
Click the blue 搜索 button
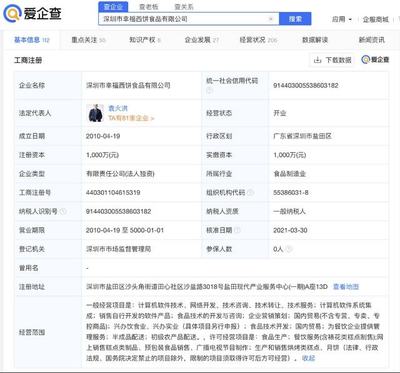(x=295, y=19)
